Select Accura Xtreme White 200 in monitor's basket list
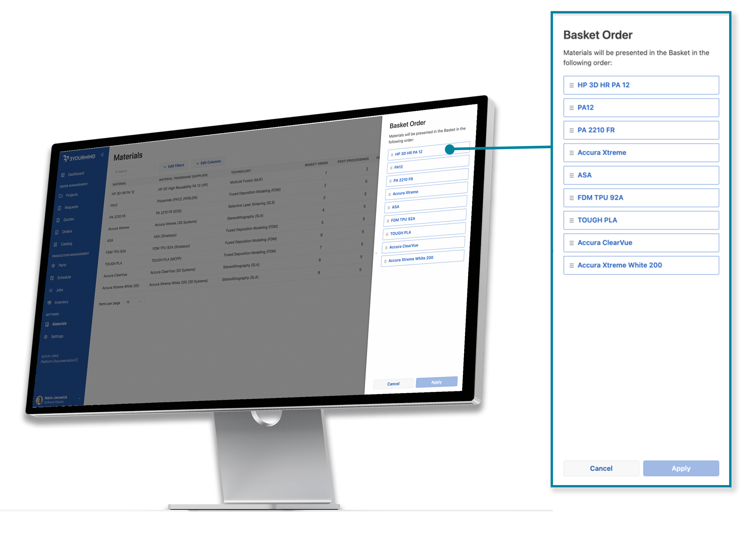Viewport: 756px width, 533px height. click(x=422, y=259)
